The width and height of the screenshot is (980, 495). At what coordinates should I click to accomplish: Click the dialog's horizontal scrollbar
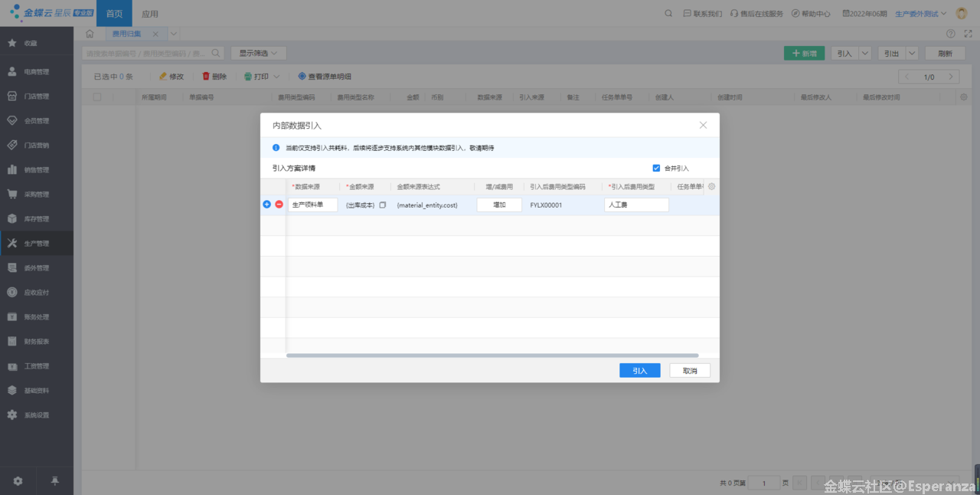tap(492, 356)
